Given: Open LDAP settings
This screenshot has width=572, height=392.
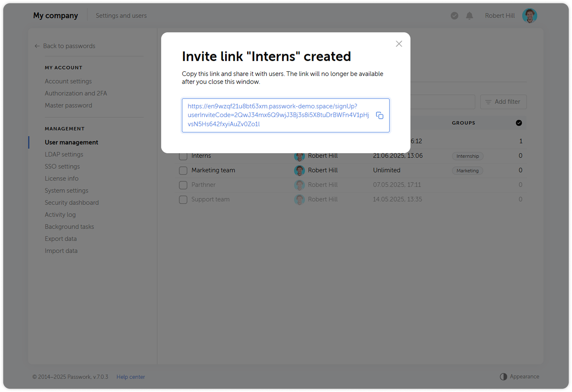Looking at the screenshot, I should tap(64, 154).
